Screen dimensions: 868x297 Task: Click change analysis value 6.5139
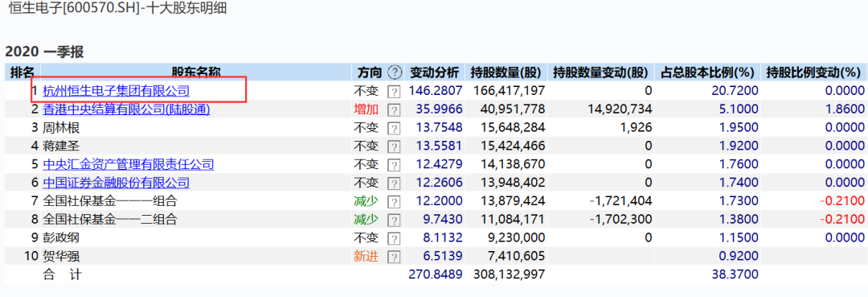point(442,257)
